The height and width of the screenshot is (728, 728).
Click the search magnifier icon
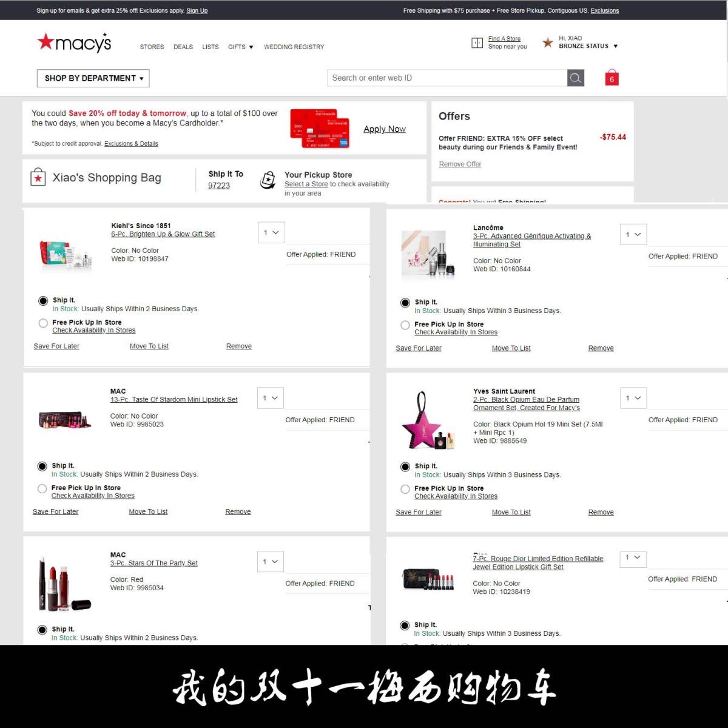pos(576,78)
